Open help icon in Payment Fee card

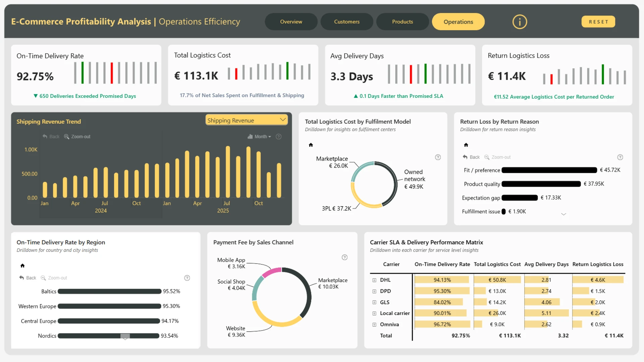pos(344,257)
